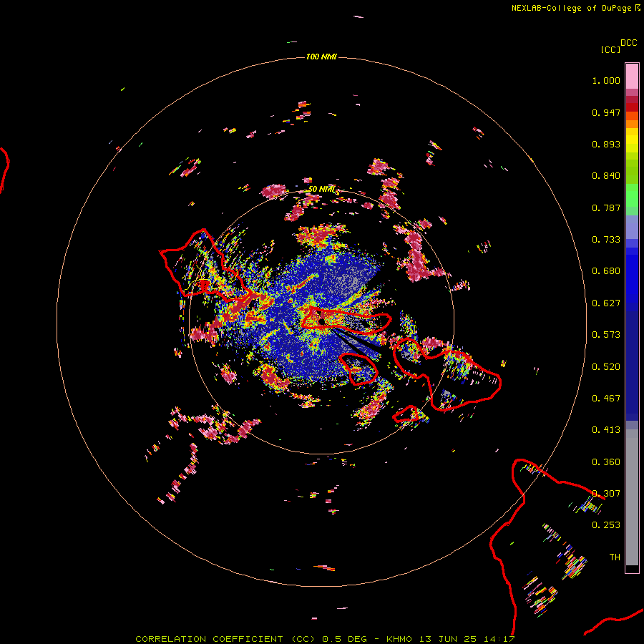The height and width of the screenshot is (644, 644).
Task: Click the 0.787 scale value
Action: (x=606, y=208)
